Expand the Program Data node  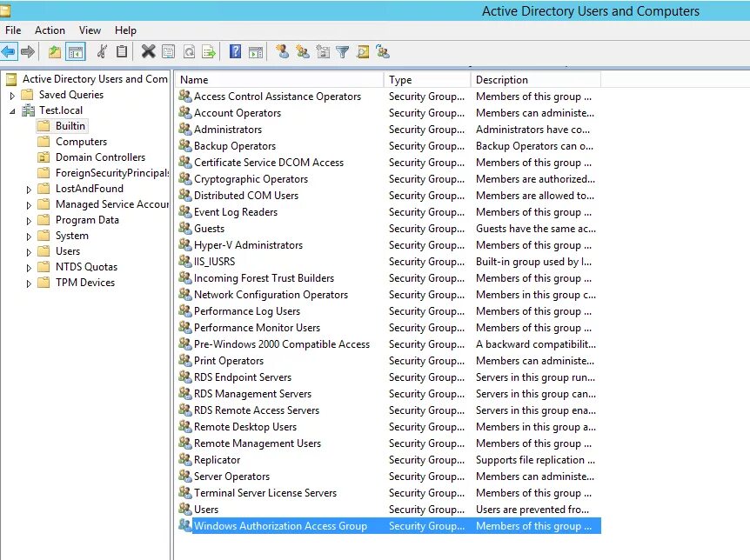point(29,221)
